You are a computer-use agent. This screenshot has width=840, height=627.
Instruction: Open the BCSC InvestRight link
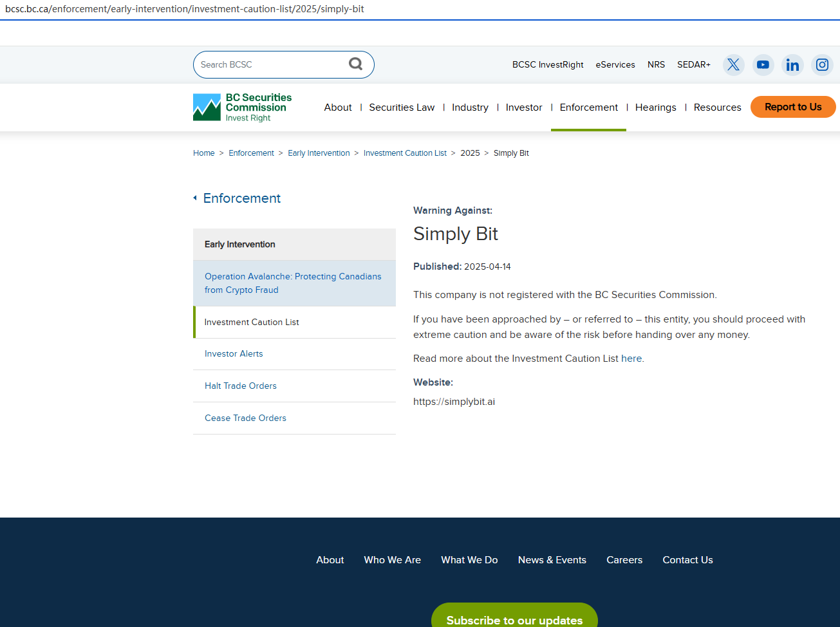tap(548, 64)
